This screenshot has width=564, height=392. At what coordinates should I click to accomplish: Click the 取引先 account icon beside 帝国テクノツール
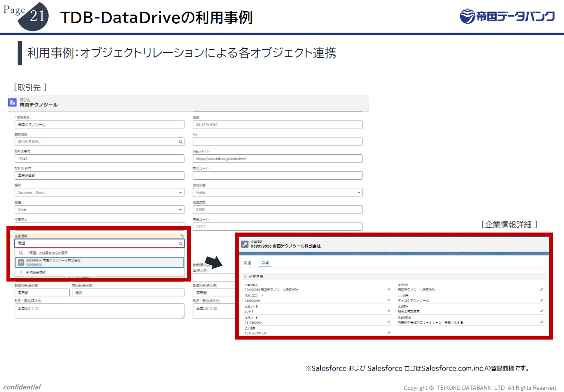[12, 103]
